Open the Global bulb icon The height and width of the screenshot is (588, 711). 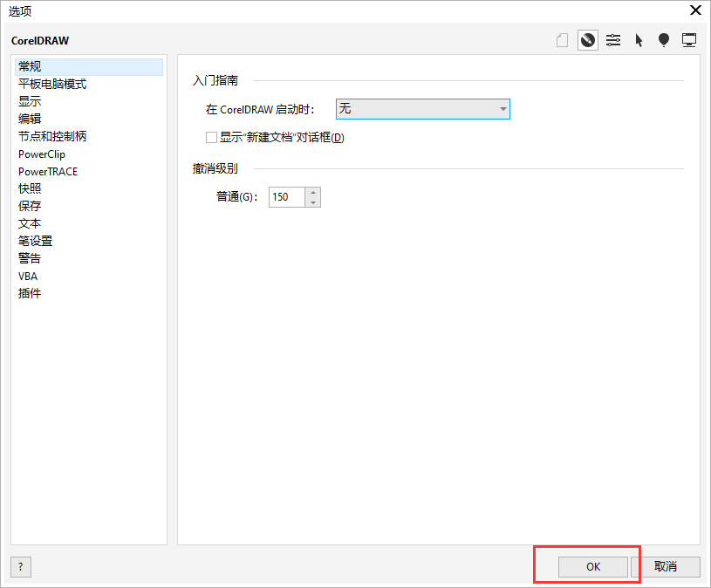click(663, 40)
